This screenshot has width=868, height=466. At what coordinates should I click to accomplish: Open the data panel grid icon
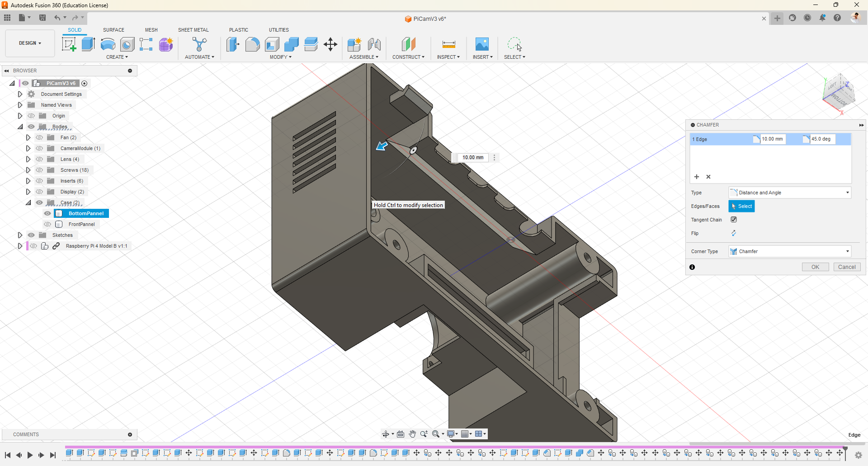click(x=7, y=18)
